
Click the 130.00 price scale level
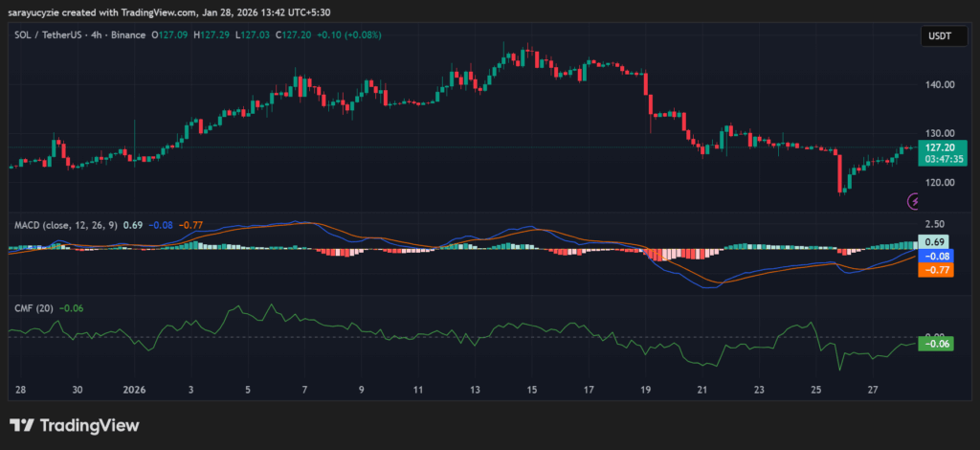coord(939,133)
